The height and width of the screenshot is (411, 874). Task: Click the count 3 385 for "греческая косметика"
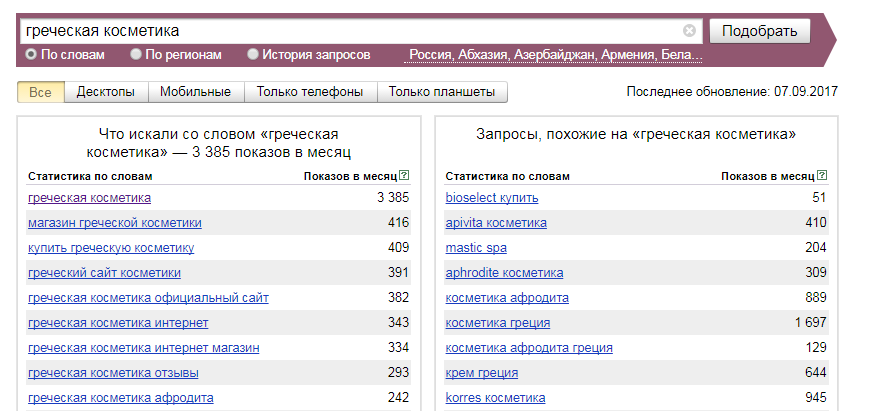[393, 197]
